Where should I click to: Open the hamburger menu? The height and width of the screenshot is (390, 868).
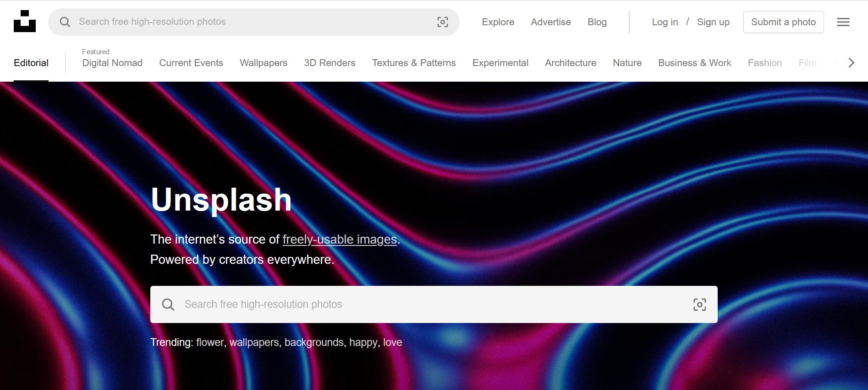pyautogui.click(x=843, y=22)
